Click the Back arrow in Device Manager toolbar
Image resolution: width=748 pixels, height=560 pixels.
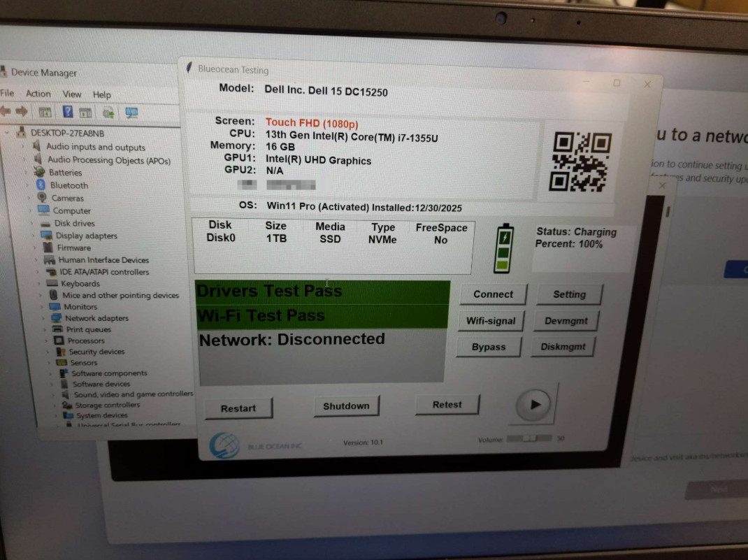(x=6, y=111)
